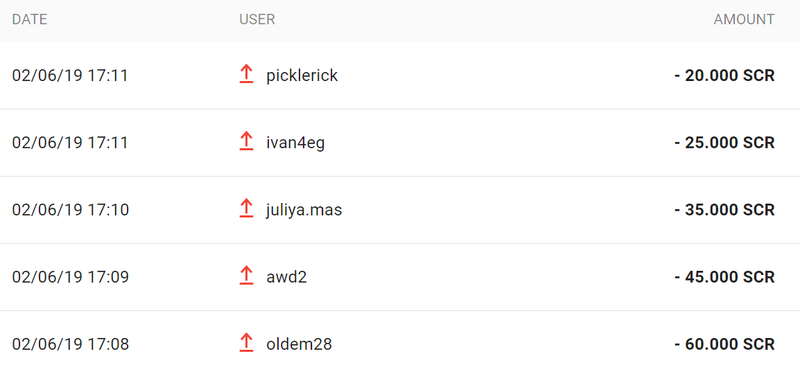Image resolution: width=800 pixels, height=374 pixels.
Task: Click the red arrow icon by awd2
Action: pos(246,276)
